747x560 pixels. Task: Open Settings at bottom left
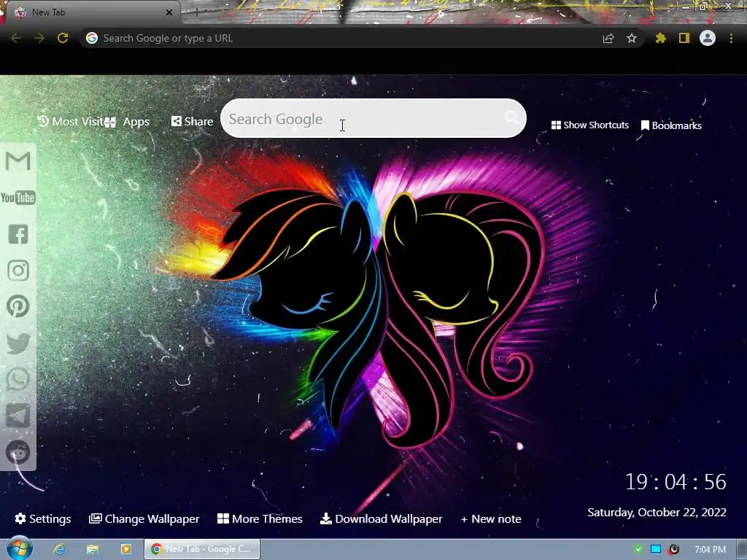coord(43,518)
